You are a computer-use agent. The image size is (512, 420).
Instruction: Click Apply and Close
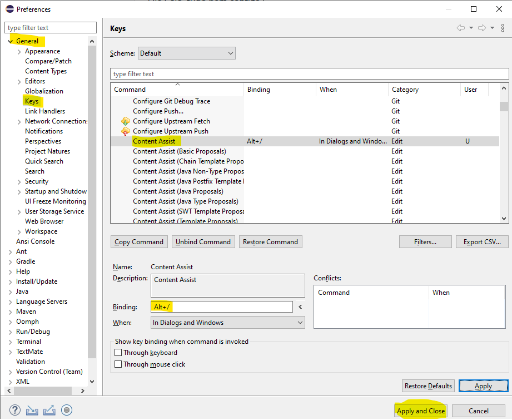[421, 411]
